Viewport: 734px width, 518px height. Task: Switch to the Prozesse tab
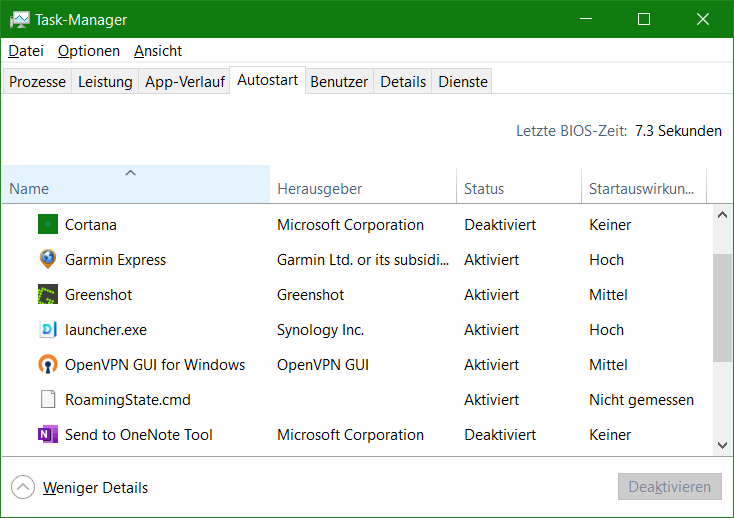coord(37,81)
